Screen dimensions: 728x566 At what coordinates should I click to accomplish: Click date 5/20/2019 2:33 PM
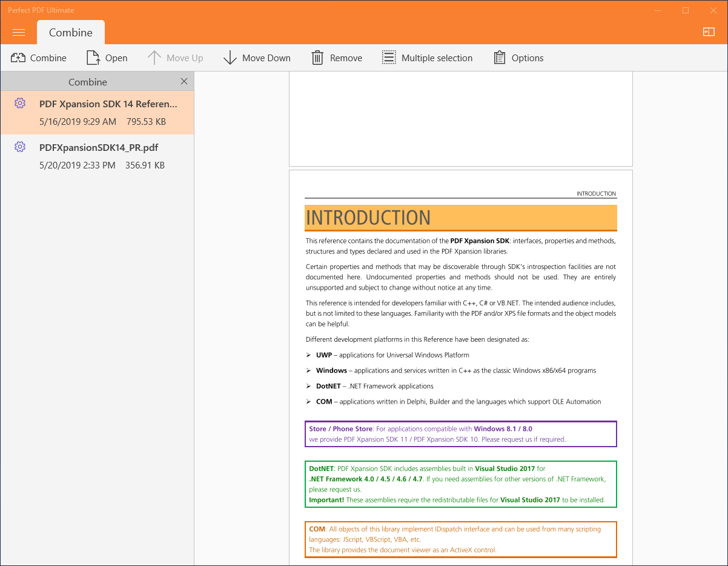coord(77,165)
